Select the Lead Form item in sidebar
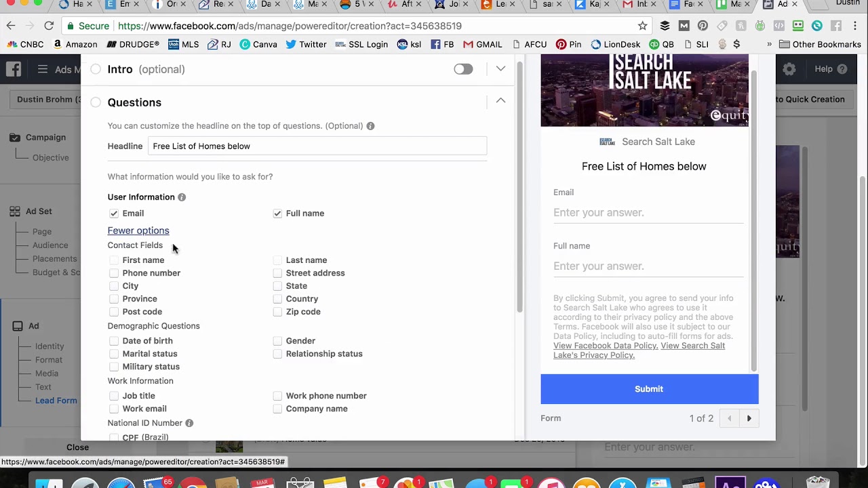Image resolution: width=868 pixels, height=488 pixels. 56,401
